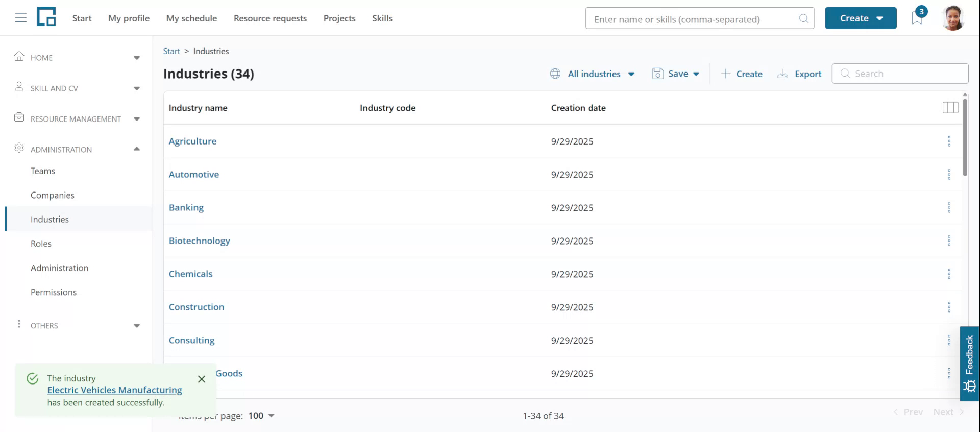Click the table vertical scrollbar
The height and width of the screenshot is (432, 980).
(x=965, y=137)
